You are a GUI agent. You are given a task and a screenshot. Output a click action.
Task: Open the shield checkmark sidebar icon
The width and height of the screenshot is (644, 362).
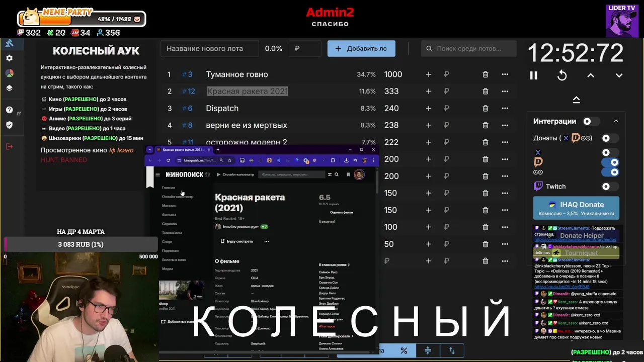(9, 125)
